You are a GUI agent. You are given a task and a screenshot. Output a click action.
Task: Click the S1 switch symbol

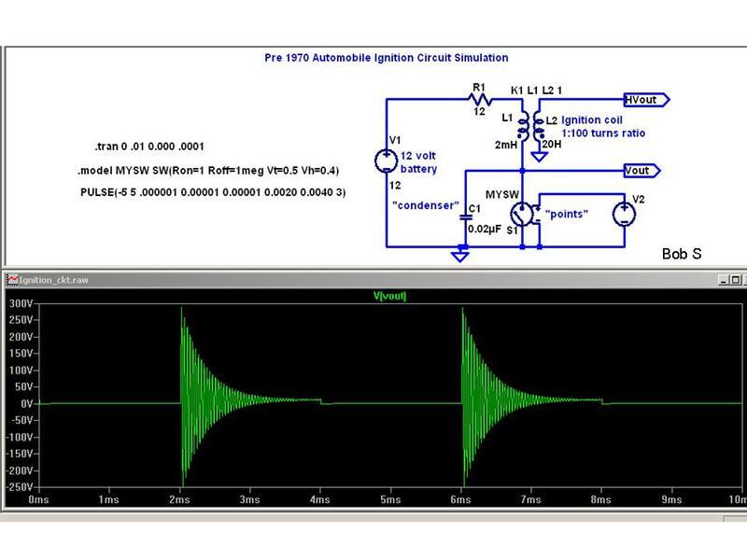click(524, 214)
